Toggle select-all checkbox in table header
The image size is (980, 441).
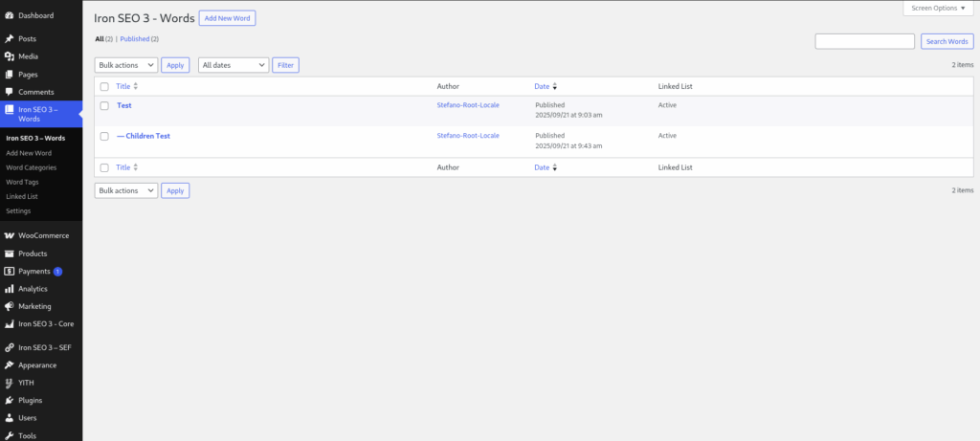(x=104, y=87)
